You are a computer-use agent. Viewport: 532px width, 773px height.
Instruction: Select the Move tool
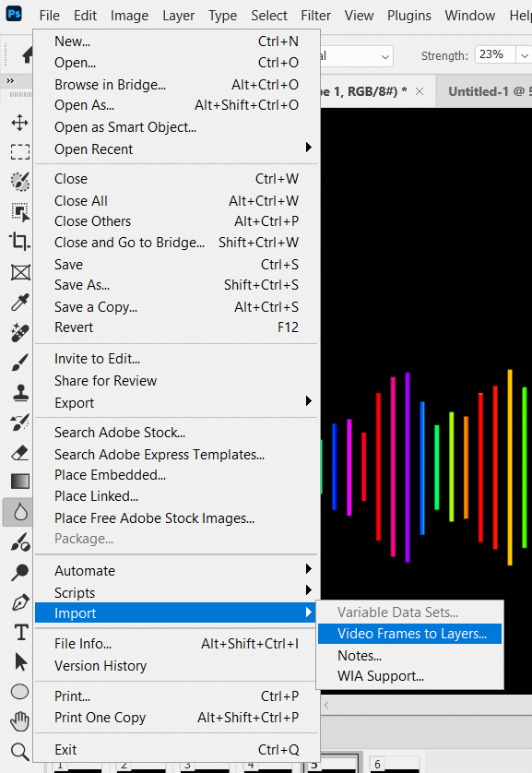pos(19,123)
